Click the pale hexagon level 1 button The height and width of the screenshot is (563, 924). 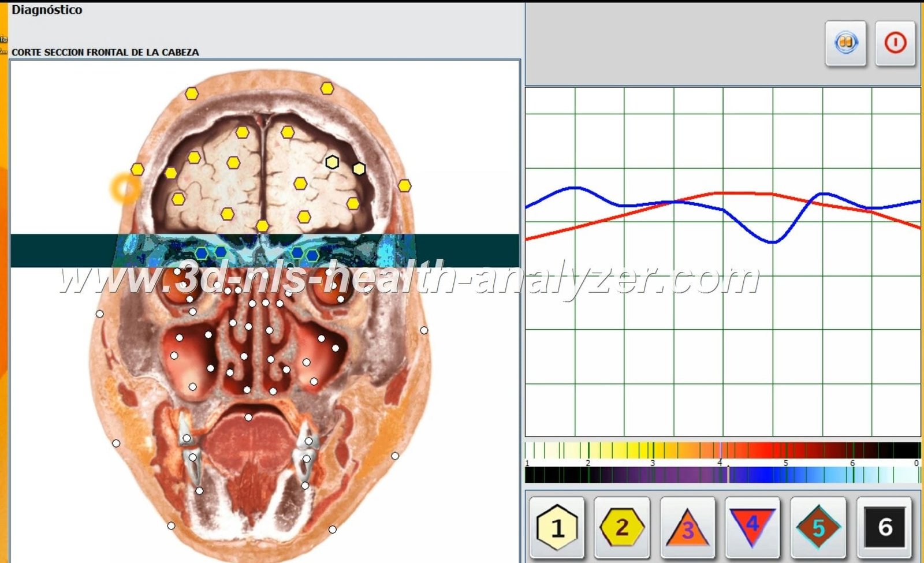click(x=557, y=527)
